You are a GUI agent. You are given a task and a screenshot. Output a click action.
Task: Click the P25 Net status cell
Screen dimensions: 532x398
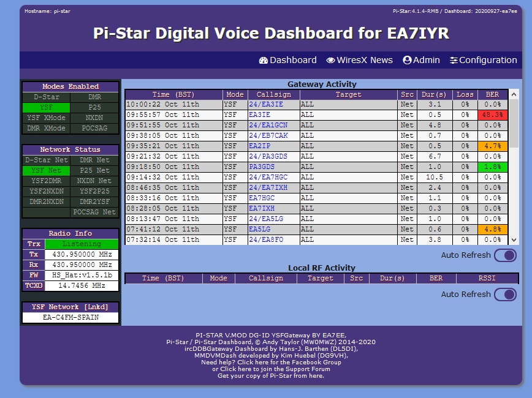coord(94,170)
